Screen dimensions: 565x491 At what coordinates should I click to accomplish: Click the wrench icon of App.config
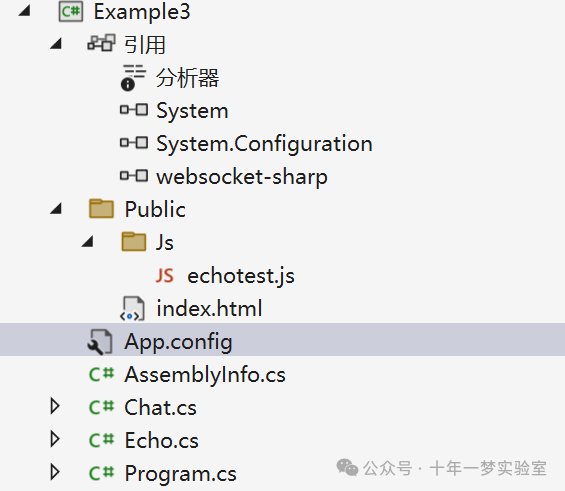click(x=99, y=342)
